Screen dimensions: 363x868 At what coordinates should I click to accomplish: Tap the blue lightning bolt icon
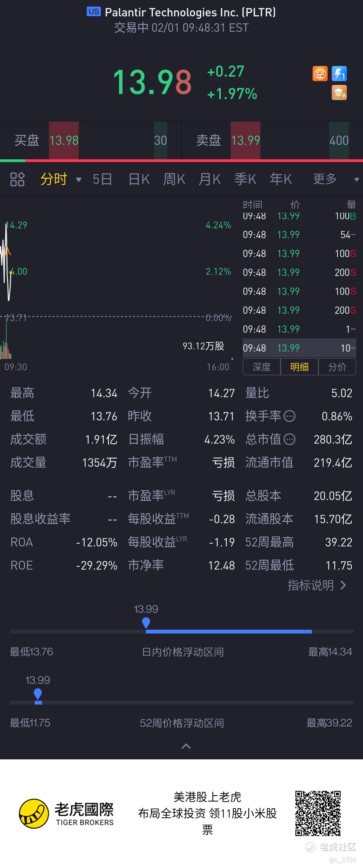tap(339, 73)
